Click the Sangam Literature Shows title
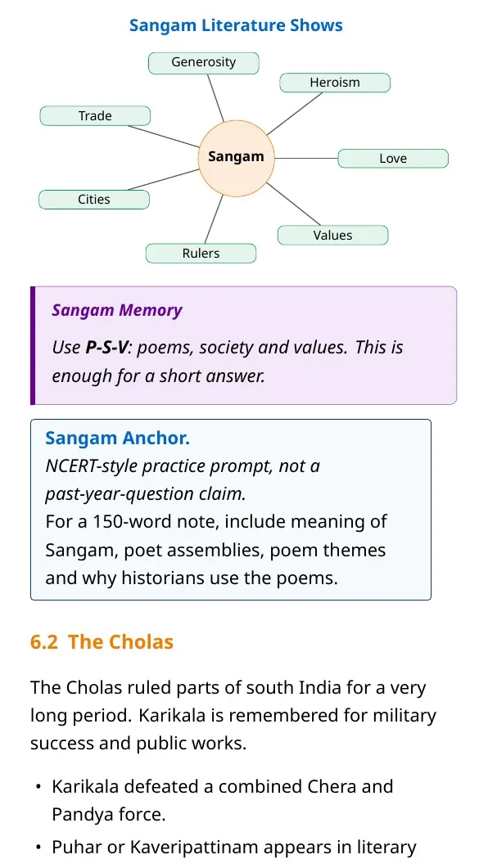This screenshot has height=868, width=488. [x=236, y=25]
